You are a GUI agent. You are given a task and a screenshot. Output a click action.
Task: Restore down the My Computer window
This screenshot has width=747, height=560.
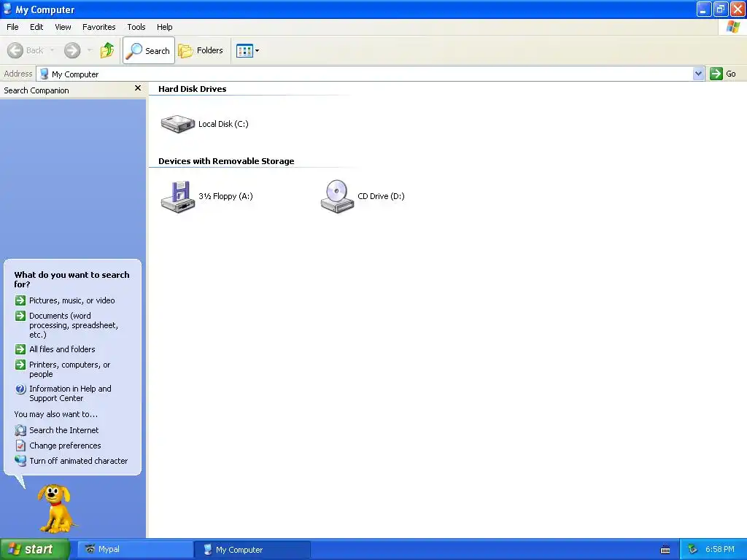[720, 9]
